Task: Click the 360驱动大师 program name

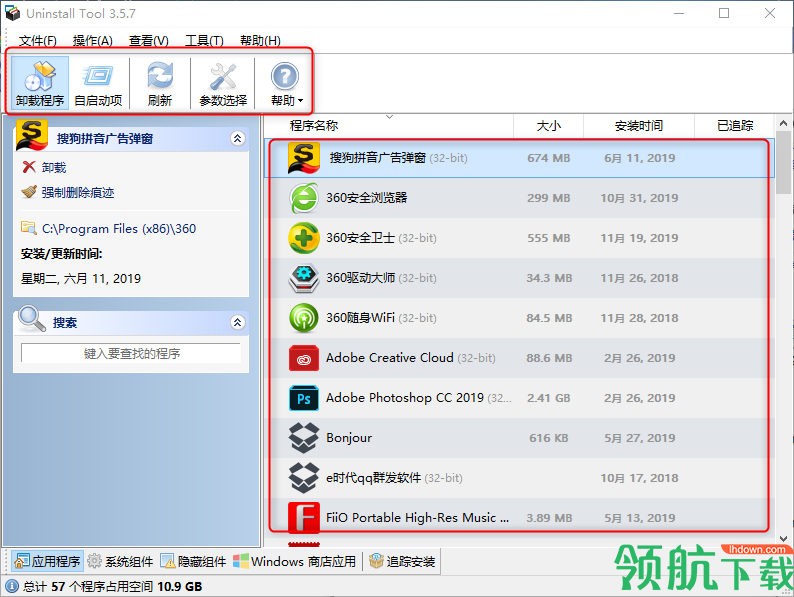Action: point(361,278)
